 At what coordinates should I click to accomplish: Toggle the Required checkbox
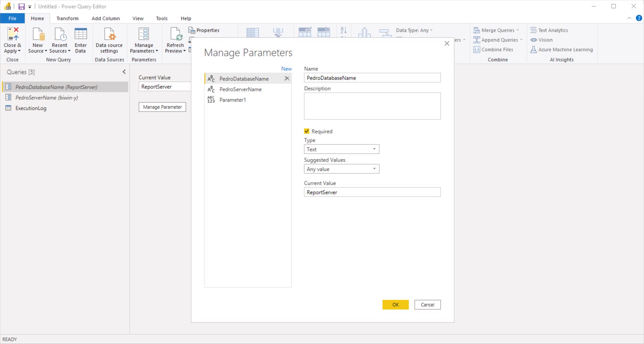coord(307,131)
